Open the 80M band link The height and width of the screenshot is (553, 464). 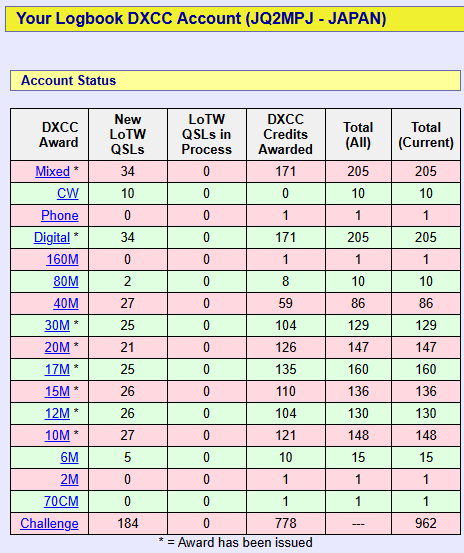[x=66, y=281]
